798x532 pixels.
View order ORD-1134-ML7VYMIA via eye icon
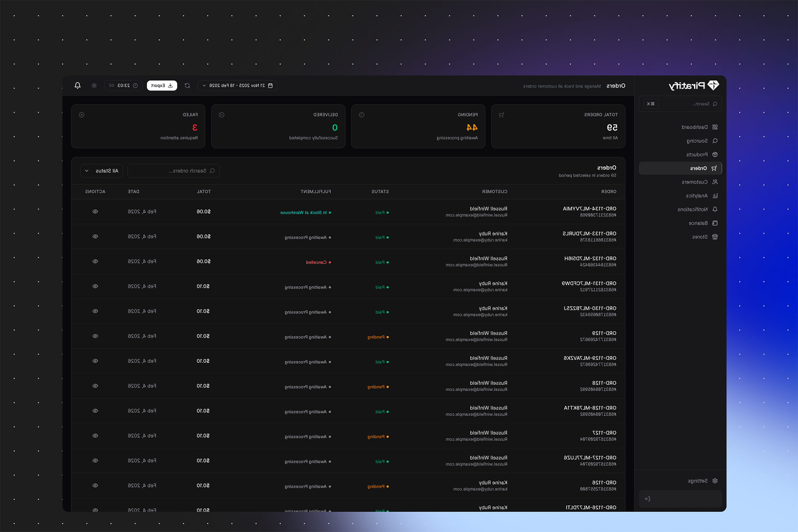tap(95, 212)
